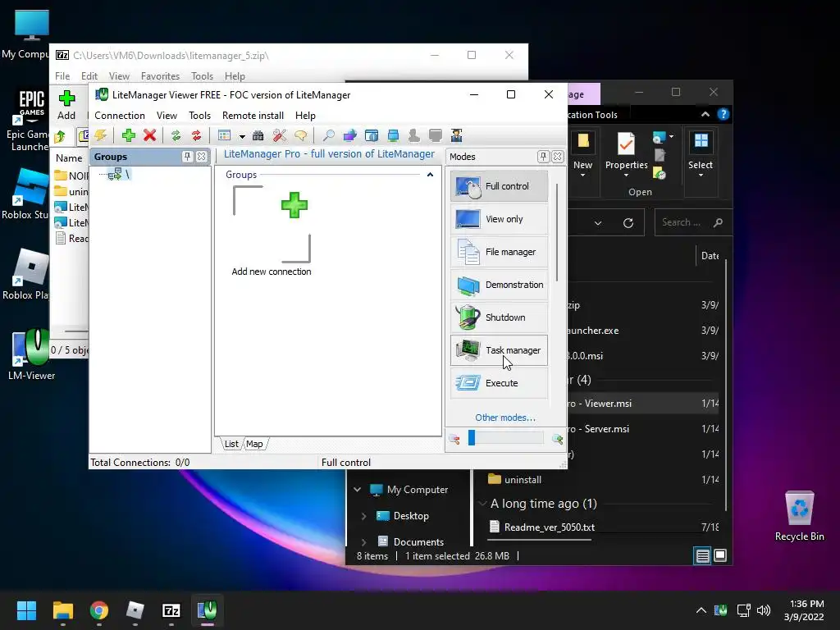This screenshot has width=840, height=630.
Task: Select Demonstration mode
Action: (x=500, y=285)
